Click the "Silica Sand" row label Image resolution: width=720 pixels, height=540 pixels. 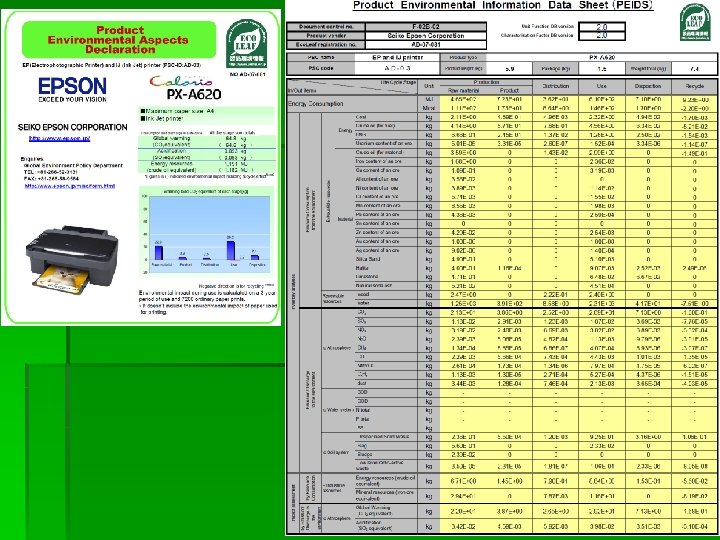368,259
